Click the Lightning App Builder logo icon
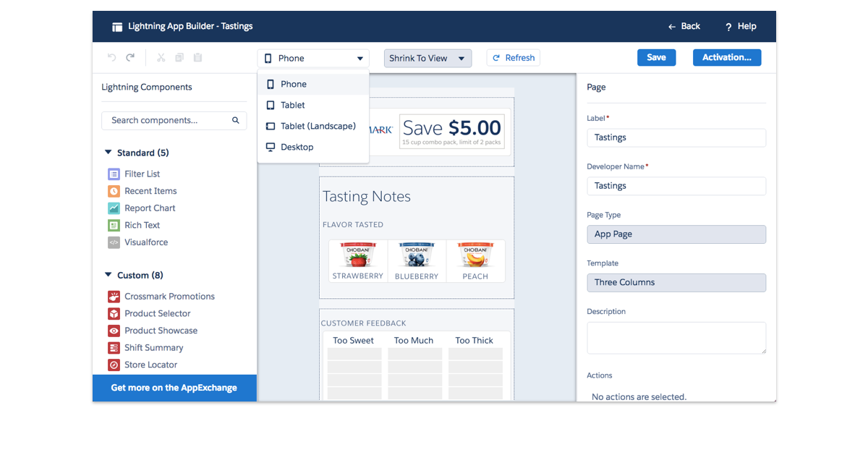The width and height of the screenshot is (868, 463). [x=117, y=27]
